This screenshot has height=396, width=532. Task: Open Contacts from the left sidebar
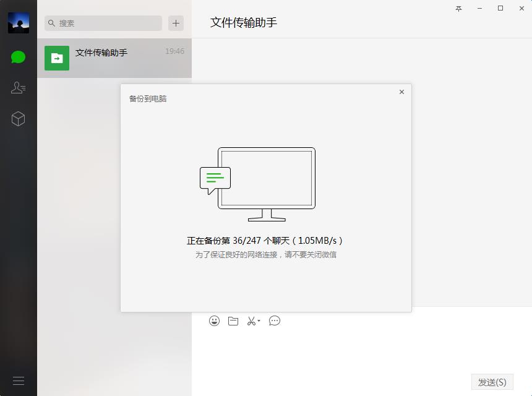pyautogui.click(x=18, y=87)
